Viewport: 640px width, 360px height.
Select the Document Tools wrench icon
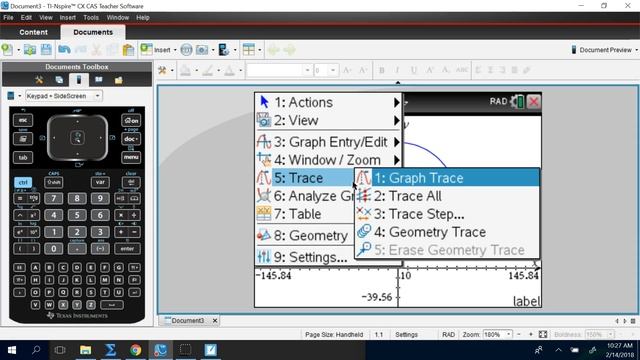pos(39,80)
